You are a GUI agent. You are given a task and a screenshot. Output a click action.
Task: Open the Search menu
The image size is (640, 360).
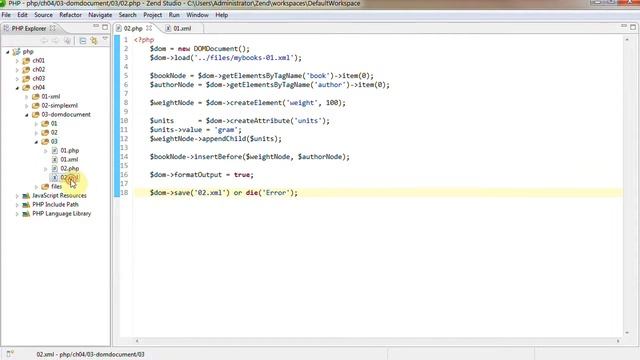pos(127,15)
